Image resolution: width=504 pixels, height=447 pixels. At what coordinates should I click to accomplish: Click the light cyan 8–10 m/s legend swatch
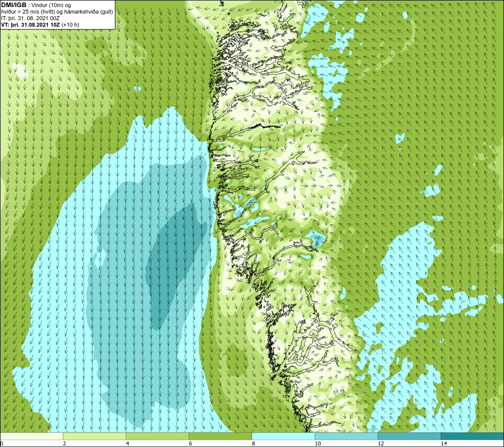283,436
